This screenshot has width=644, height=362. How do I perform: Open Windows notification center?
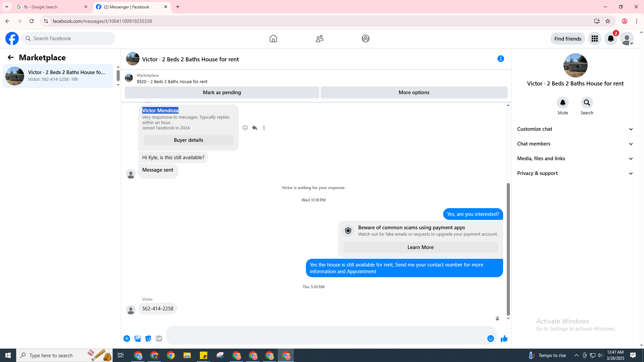[x=633, y=355]
